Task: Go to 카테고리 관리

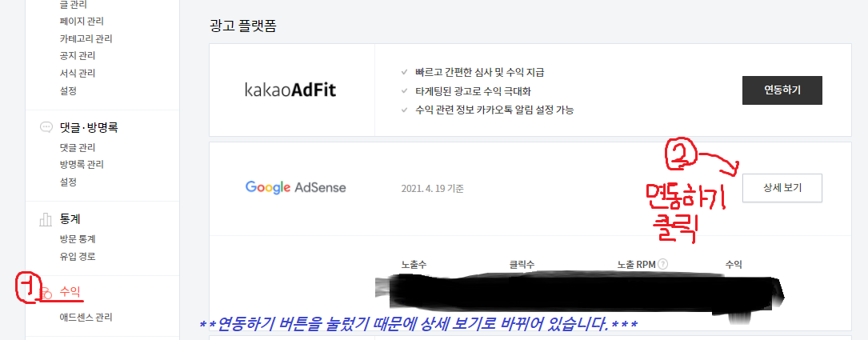Action: (x=86, y=38)
